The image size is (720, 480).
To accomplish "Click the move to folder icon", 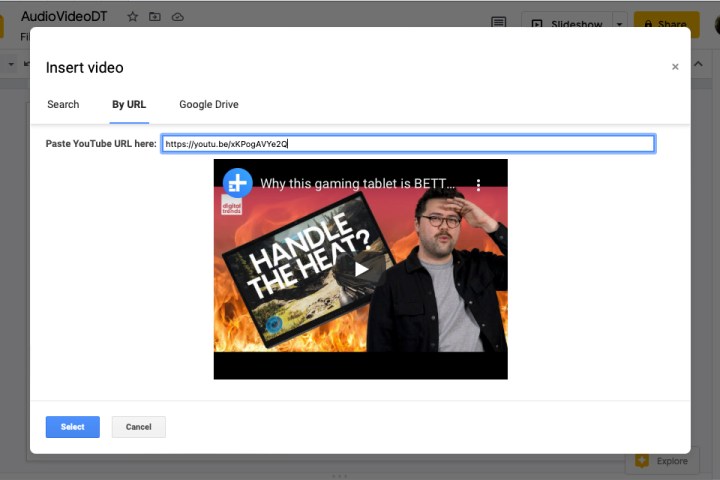I will point(155,17).
